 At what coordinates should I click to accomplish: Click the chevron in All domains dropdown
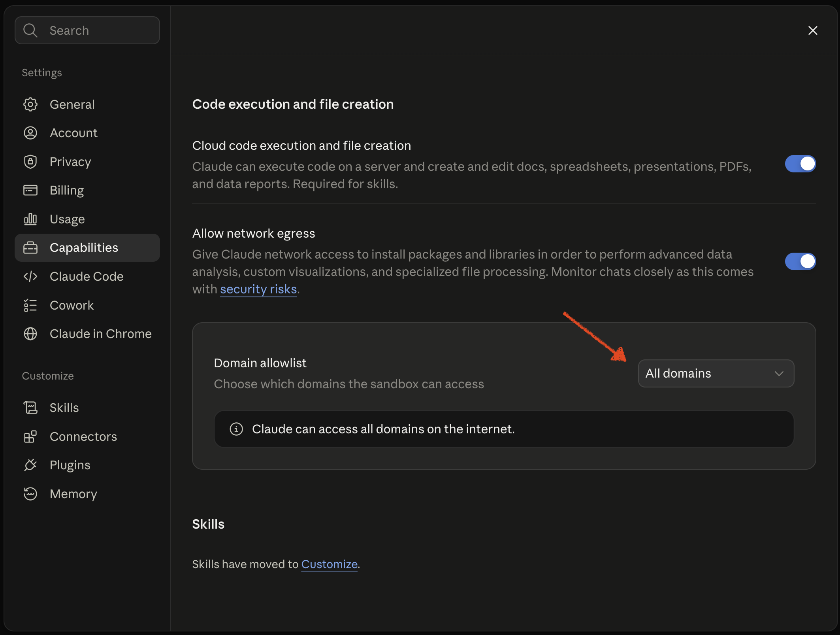pyautogui.click(x=779, y=374)
